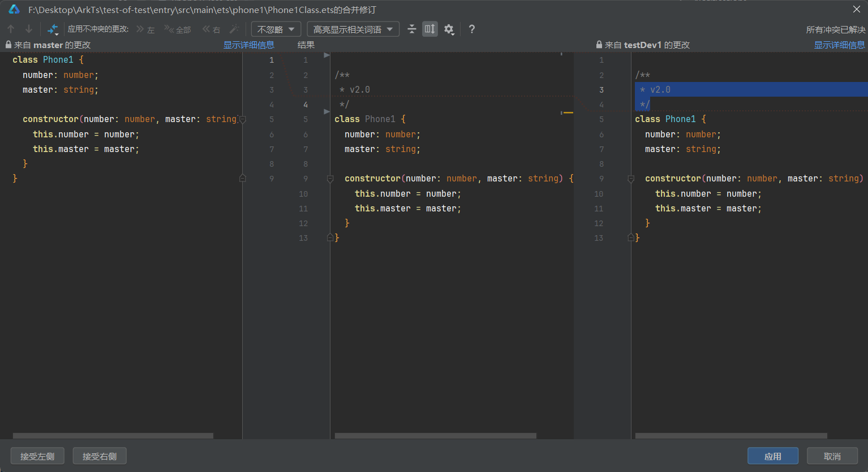Click lock icon beside testDev1 changes
Viewport: 868px width, 472px height.
[599, 45]
